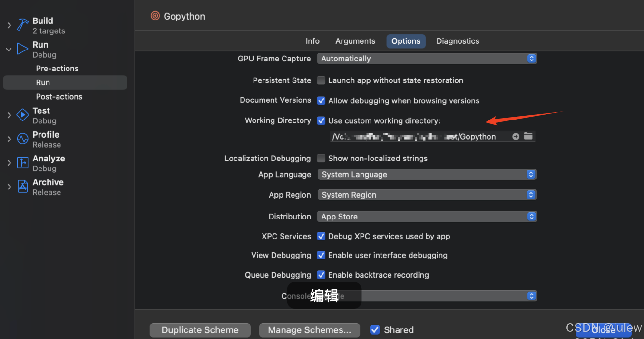Open the Diagnostics tab
644x339 pixels.
tap(457, 41)
